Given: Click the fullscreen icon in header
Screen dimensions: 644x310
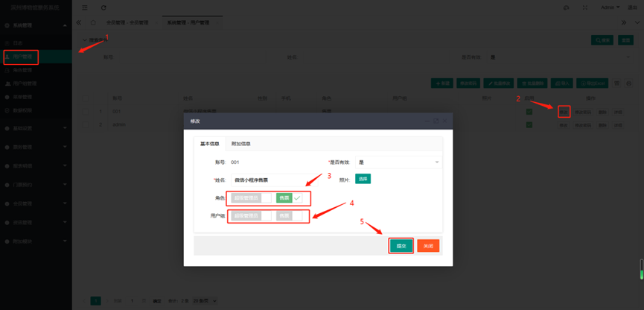Looking at the screenshot, I should point(584,7).
